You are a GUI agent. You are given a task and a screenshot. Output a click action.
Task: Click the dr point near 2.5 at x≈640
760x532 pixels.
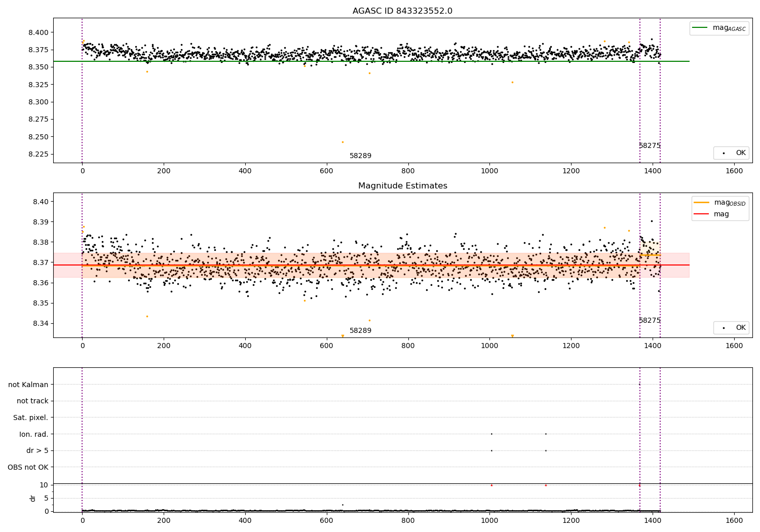(343, 505)
